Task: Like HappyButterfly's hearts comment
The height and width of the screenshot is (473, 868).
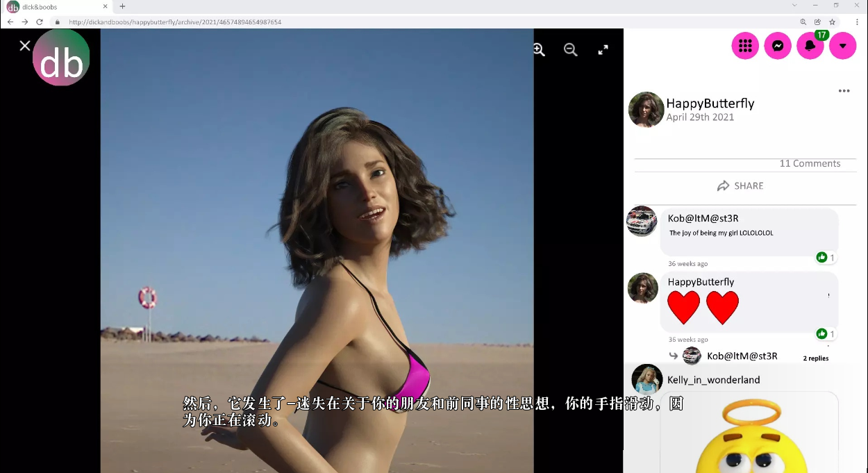Action: pyautogui.click(x=822, y=334)
